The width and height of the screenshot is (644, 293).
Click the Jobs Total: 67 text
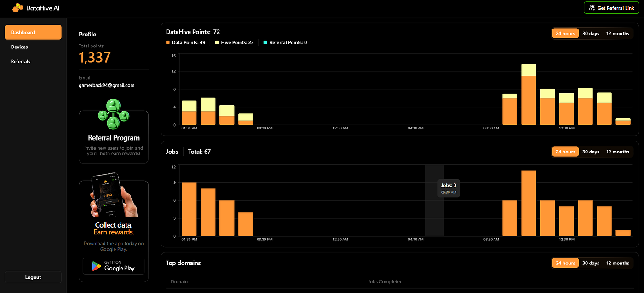(x=199, y=152)
